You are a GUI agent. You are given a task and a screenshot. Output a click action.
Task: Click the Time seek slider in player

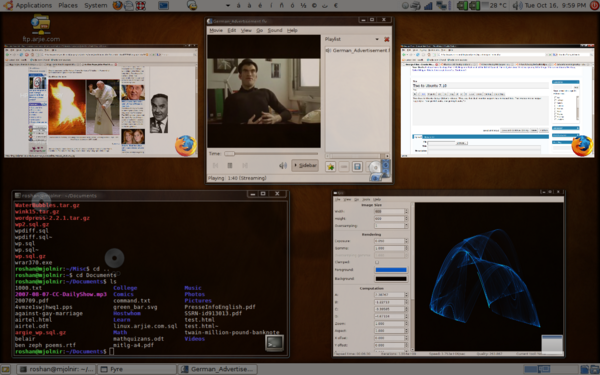click(x=272, y=153)
